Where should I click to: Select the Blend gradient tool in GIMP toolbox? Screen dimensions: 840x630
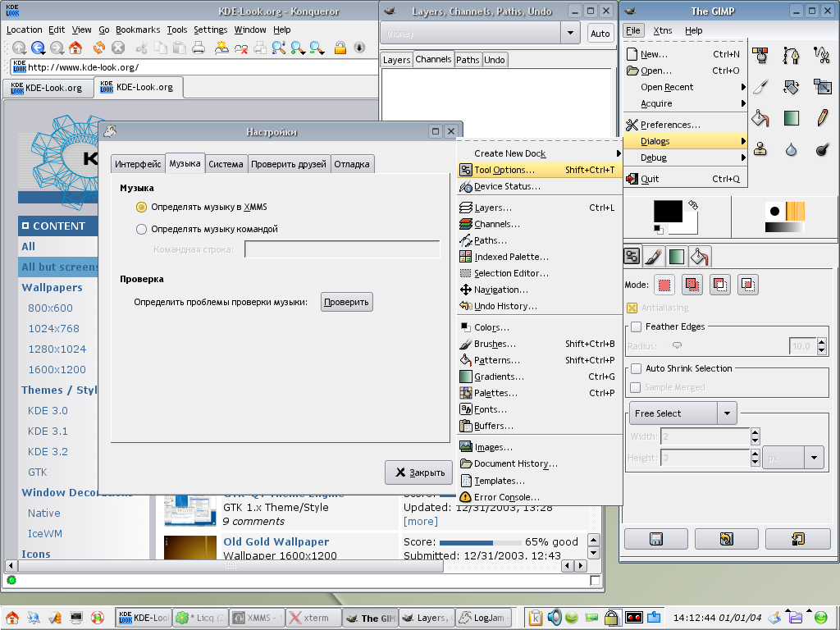pos(792,118)
